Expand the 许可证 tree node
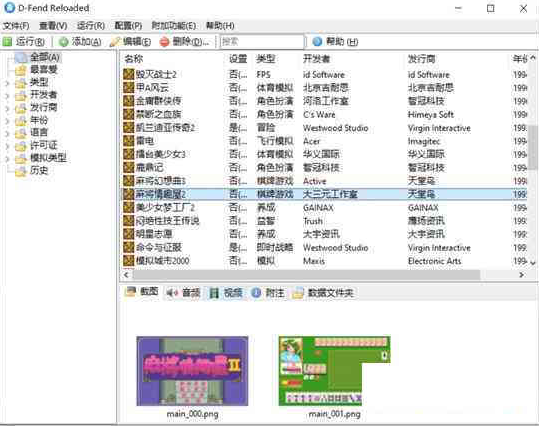The image size is (539, 426). [x=7, y=146]
